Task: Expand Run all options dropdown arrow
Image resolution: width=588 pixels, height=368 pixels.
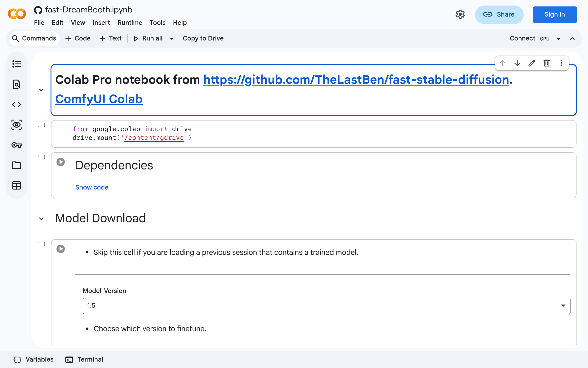Action: pos(172,39)
